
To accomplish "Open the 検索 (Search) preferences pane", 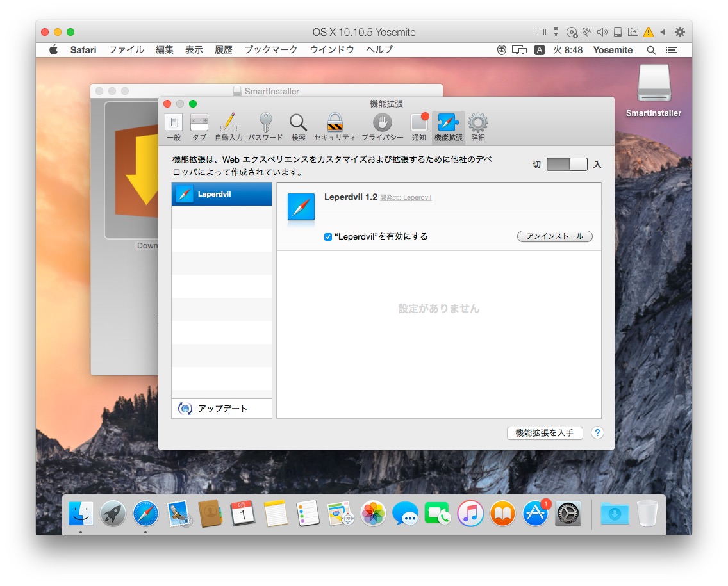I will point(298,127).
